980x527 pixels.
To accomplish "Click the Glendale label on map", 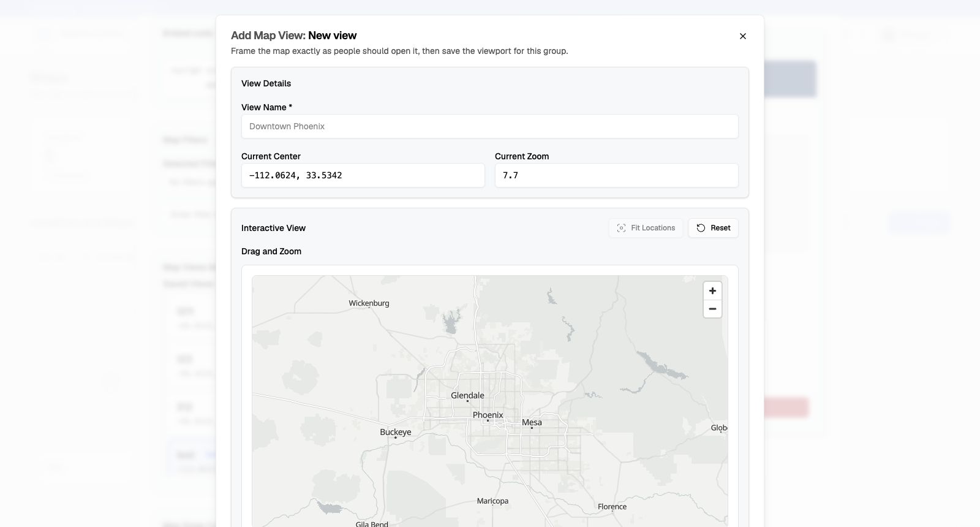I will coord(467,395).
